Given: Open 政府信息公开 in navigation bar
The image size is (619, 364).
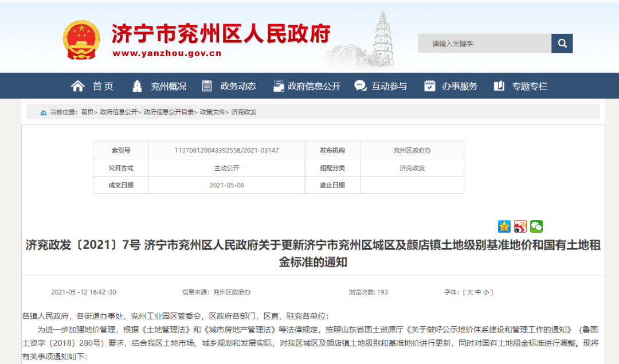Looking at the screenshot, I should click(x=307, y=86).
